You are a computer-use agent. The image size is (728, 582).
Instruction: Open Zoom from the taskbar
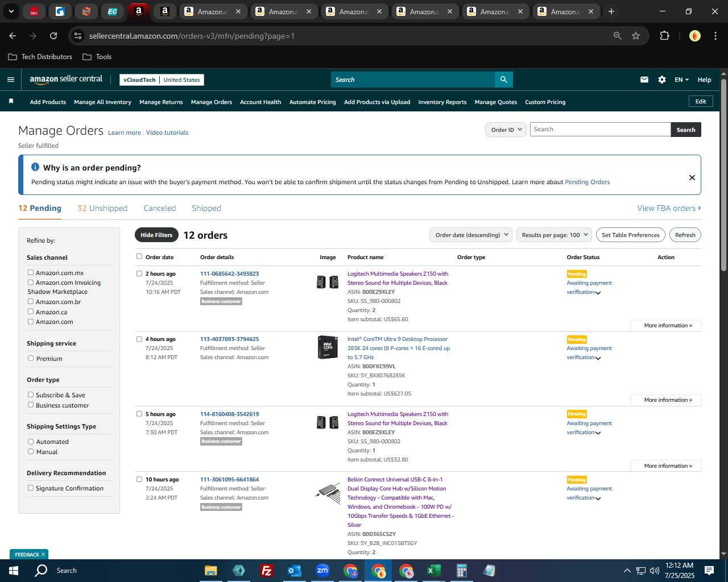click(322, 571)
